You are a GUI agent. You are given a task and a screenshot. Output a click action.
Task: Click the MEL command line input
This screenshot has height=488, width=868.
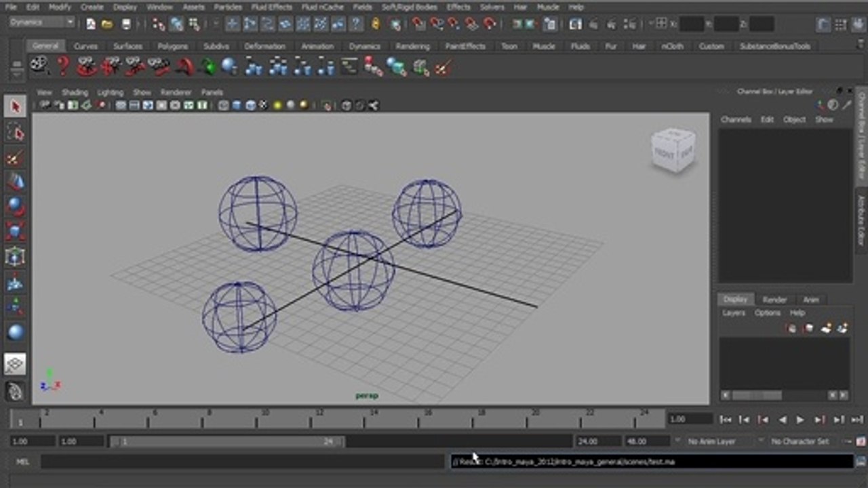242,462
